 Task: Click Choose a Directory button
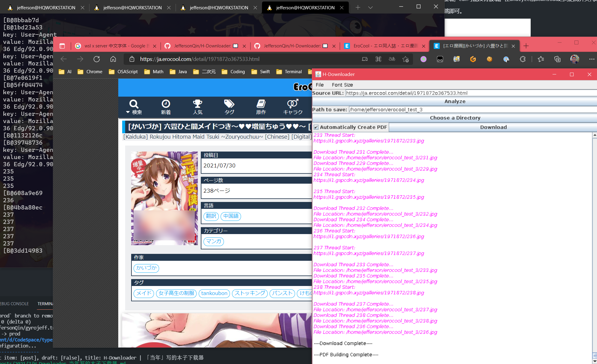tap(455, 118)
